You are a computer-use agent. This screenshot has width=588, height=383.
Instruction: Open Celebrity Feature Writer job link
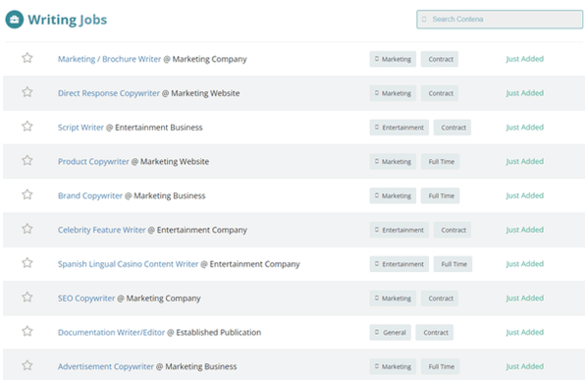102,230
